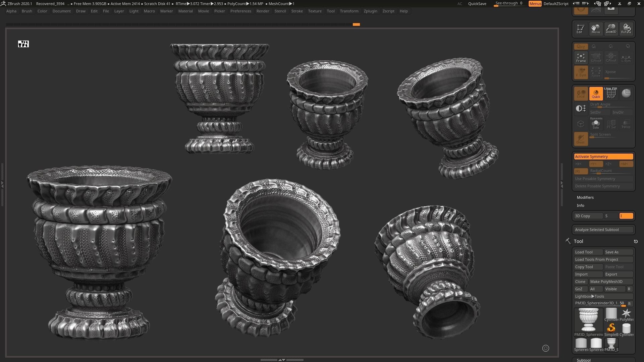This screenshot has width=644, height=362.
Task: Open the Render menu
Action: [263, 11]
